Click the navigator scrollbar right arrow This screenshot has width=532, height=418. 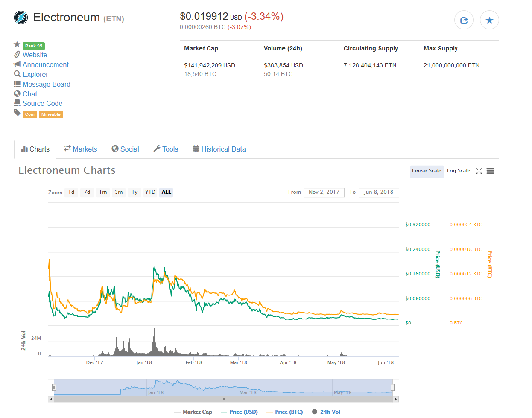pos(396,399)
